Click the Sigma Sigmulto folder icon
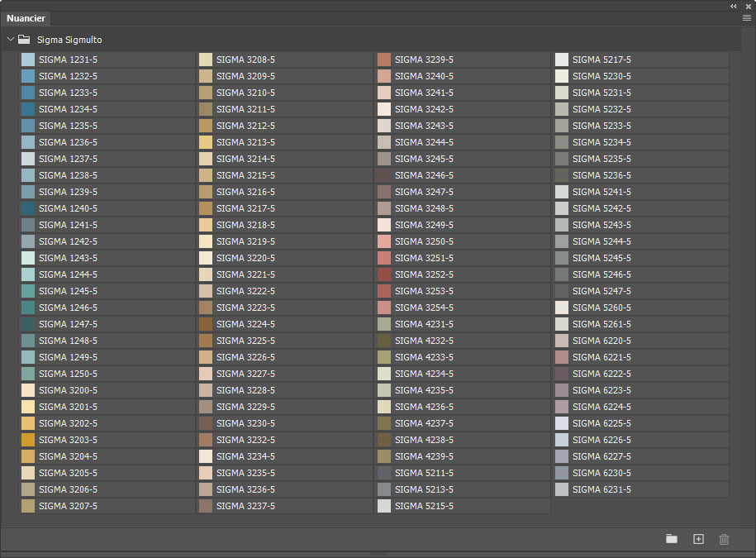Image resolution: width=756 pixels, height=558 pixels. tap(24, 40)
